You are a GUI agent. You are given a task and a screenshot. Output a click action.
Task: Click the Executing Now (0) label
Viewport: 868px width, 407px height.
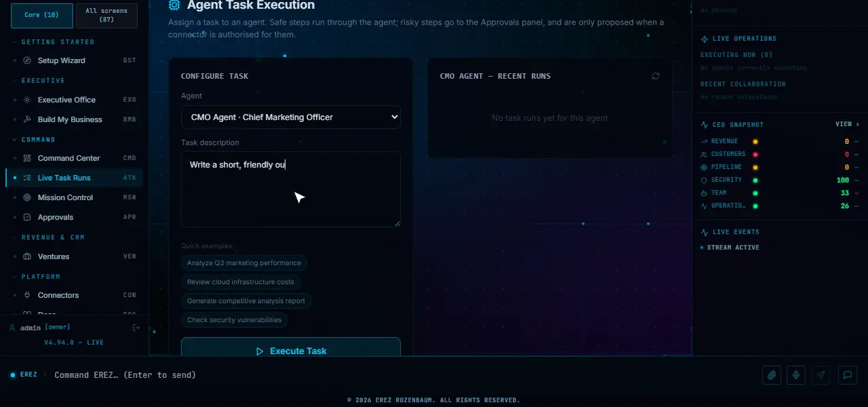pos(736,55)
